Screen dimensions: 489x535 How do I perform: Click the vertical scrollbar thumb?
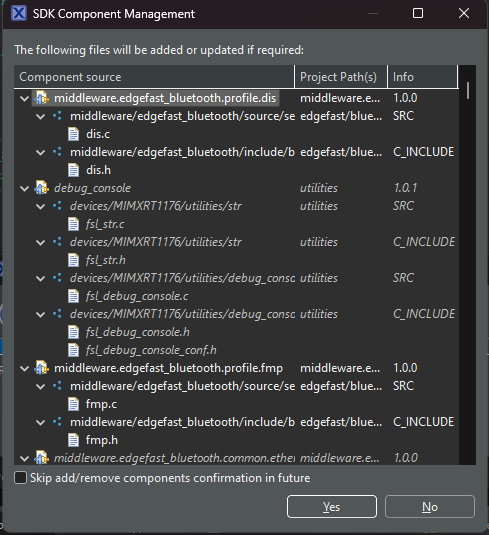[468, 90]
